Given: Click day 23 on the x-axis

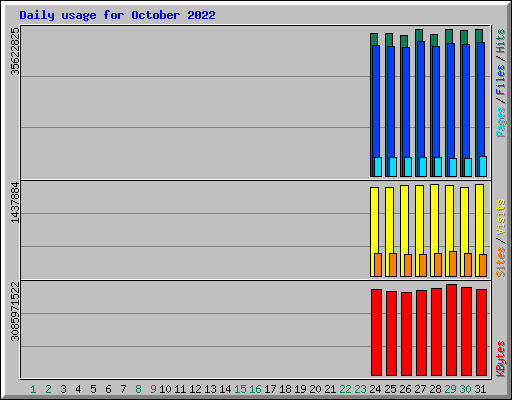Looking at the screenshot, I should (360, 389).
